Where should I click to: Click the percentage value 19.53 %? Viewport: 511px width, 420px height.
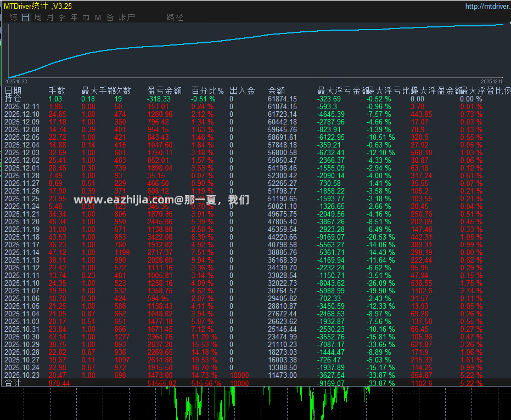(x=204, y=360)
